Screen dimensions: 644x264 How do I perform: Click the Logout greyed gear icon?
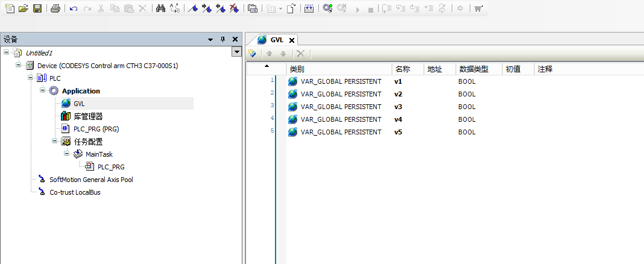(341, 8)
